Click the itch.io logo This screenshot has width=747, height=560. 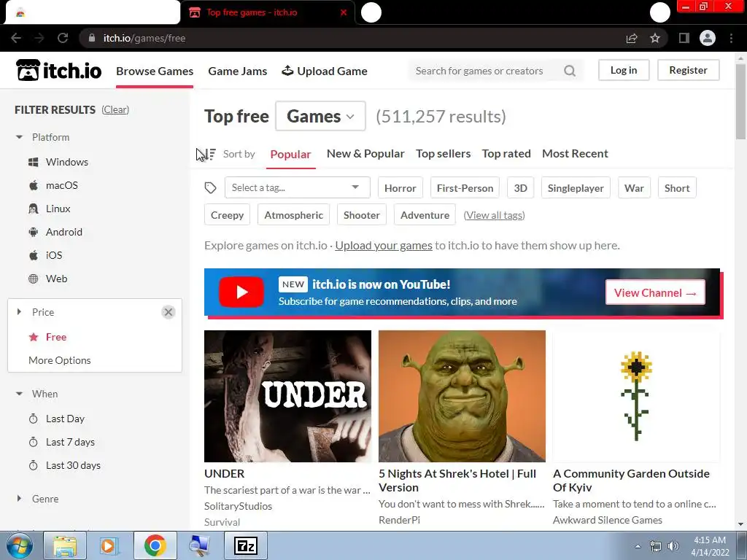[x=58, y=71]
